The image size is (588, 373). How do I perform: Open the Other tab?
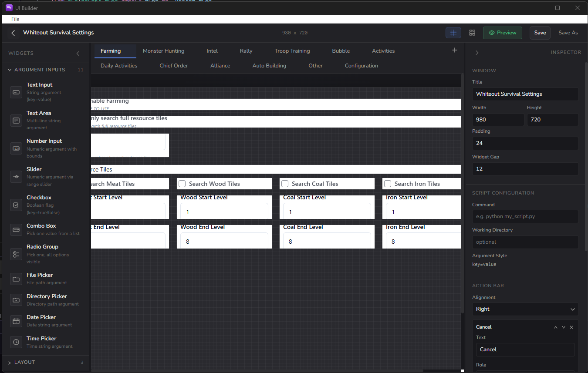point(316,66)
